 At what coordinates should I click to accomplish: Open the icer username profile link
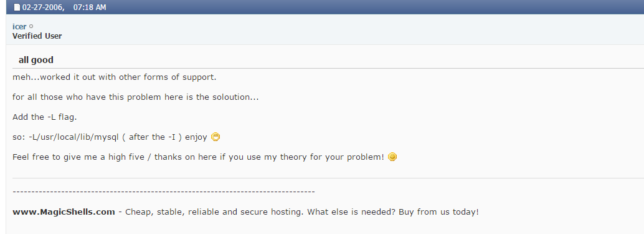[19, 27]
